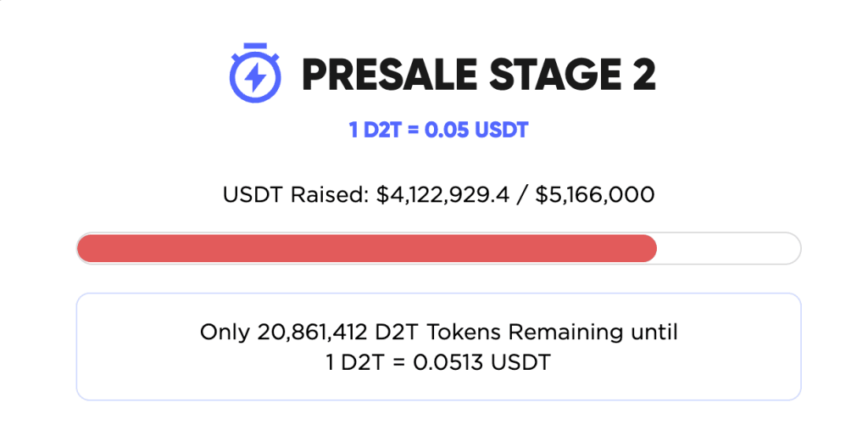Click the 1 D2T = 0.0513 USDT line
Screen dimensions: 868x425
pyautogui.click(x=438, y=362)
